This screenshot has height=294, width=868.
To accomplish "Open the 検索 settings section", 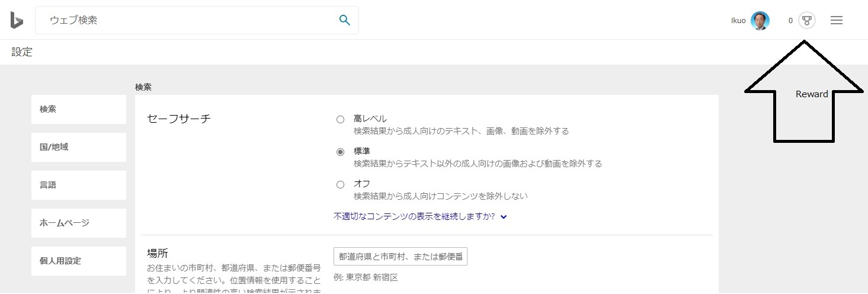I will click(x=78, y=109).
